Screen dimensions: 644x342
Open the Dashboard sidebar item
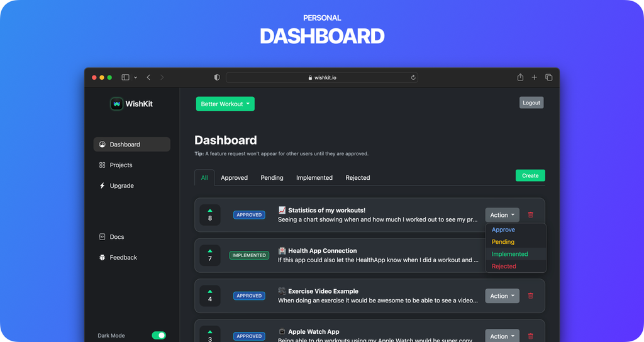[x=132, y=145]
